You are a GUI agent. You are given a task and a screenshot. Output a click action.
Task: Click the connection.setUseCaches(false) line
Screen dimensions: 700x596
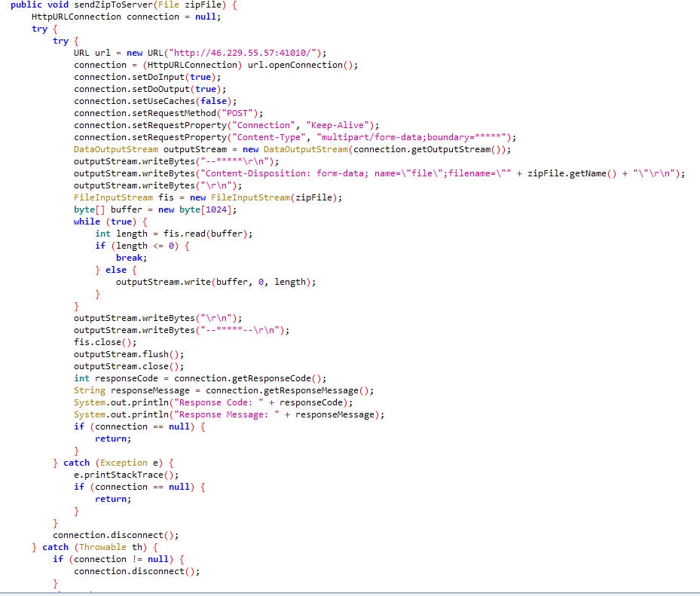(155, 101)
